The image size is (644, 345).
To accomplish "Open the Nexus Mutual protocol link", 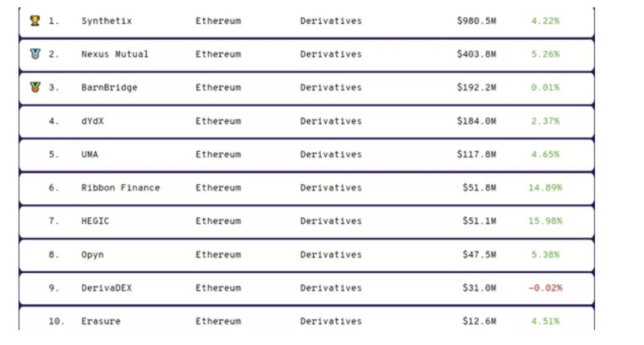I will (115, 54).
